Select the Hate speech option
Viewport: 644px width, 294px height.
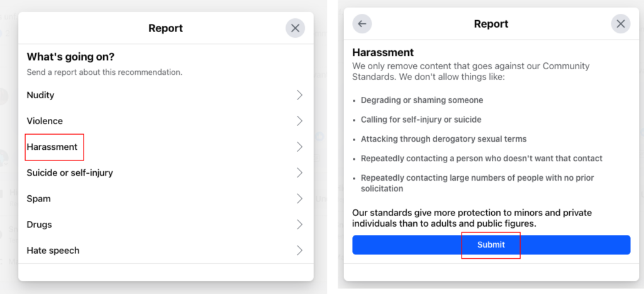(x=53, y=250)
